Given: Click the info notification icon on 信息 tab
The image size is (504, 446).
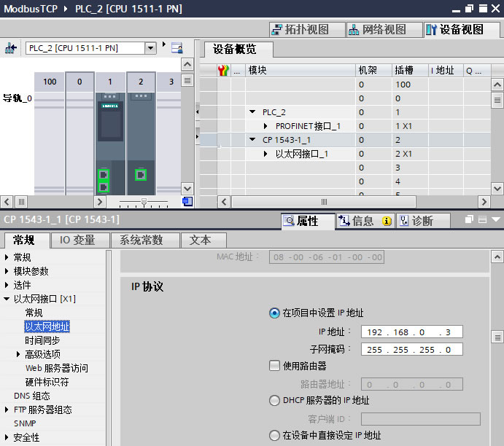Looking at the screenshot, I should [x=387, y=221].
